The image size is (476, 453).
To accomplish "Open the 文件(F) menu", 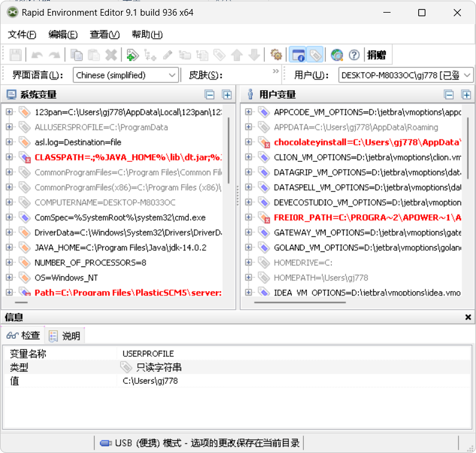I will point(22,34).
